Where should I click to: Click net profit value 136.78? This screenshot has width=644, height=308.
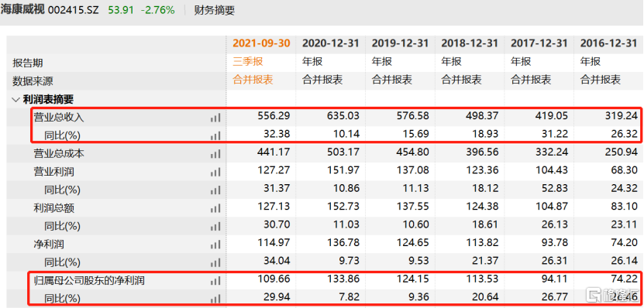[x=344, y=243]
